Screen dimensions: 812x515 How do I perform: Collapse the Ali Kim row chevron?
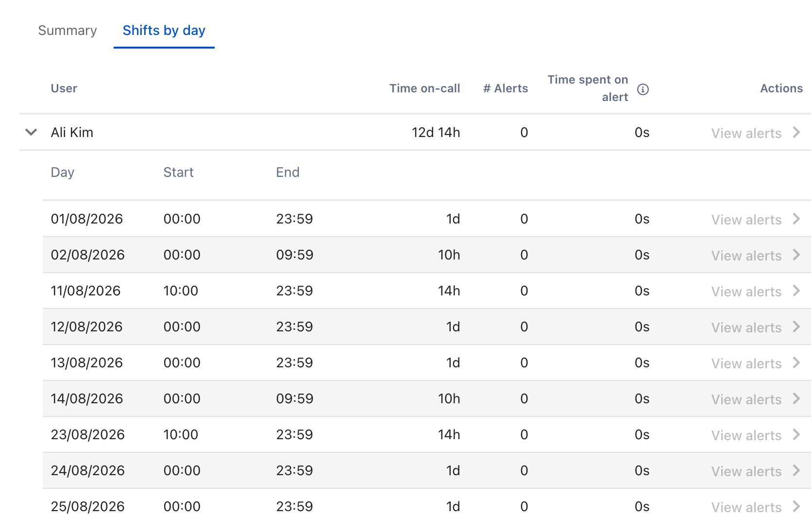click(31, 132)
